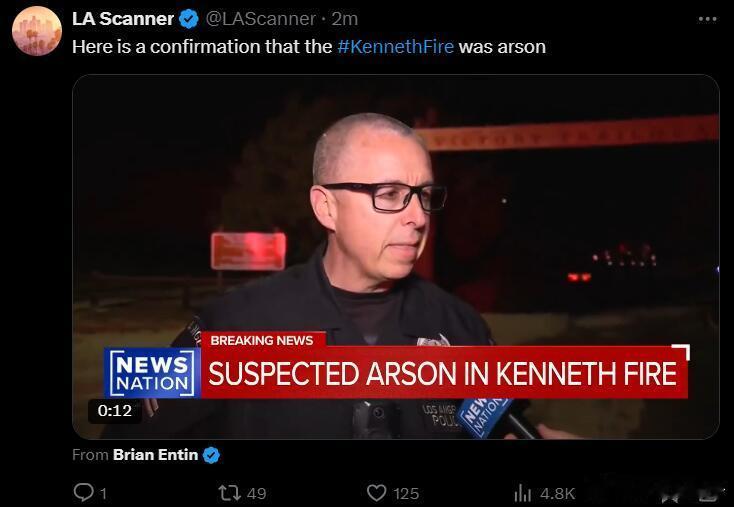Click the 49 reposts count
This screenshot has height=507, width=734.
point(257,493)
